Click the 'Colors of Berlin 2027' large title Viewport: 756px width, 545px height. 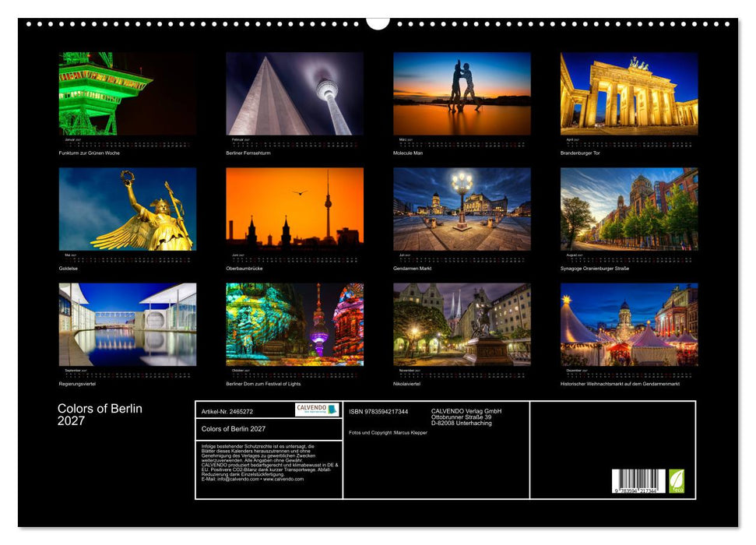point(100,414)
